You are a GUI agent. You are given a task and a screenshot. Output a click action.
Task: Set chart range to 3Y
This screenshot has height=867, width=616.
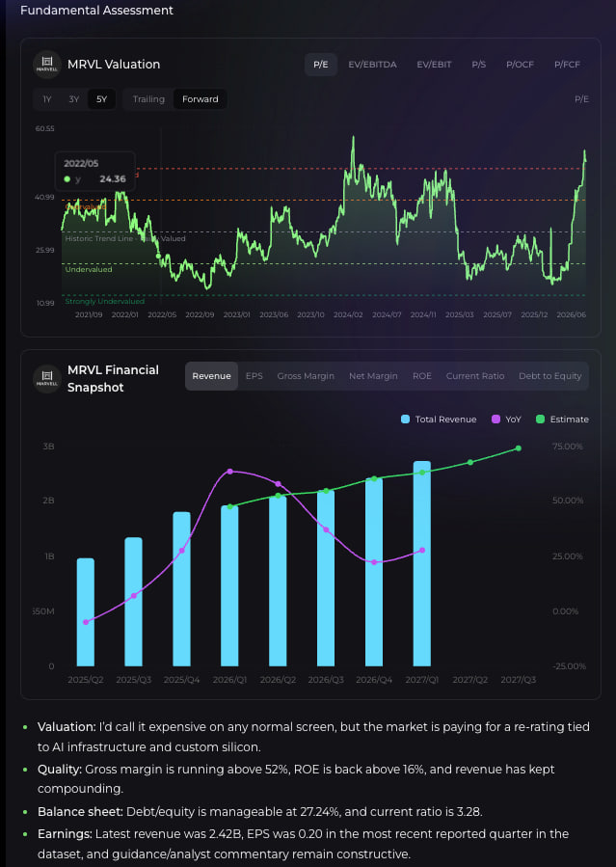pos(74,99)
